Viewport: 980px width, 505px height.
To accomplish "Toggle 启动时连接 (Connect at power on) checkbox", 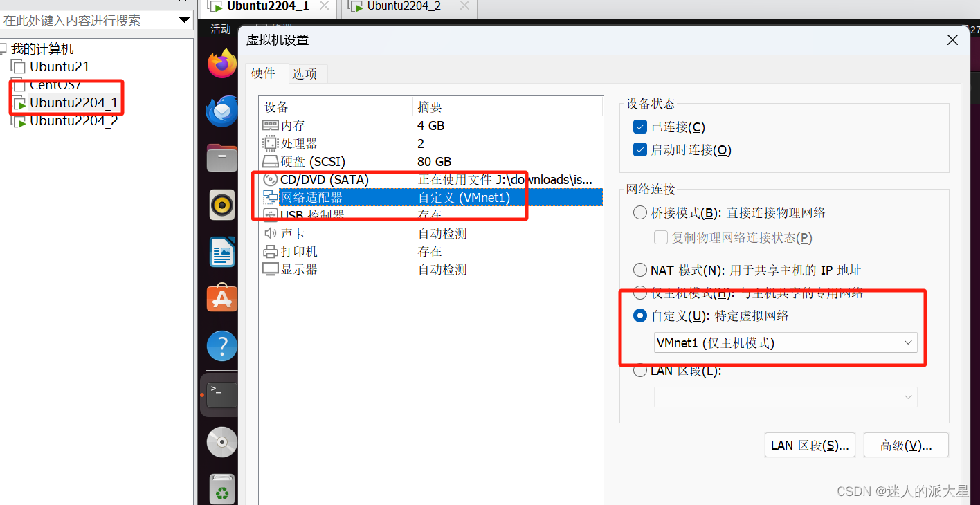I will [640, 150].
